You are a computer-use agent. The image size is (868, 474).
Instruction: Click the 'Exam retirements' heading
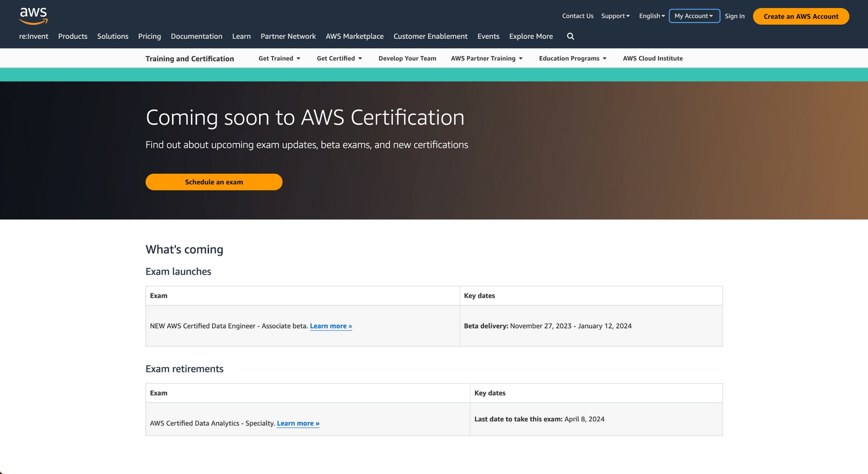[x=184, y=369]
